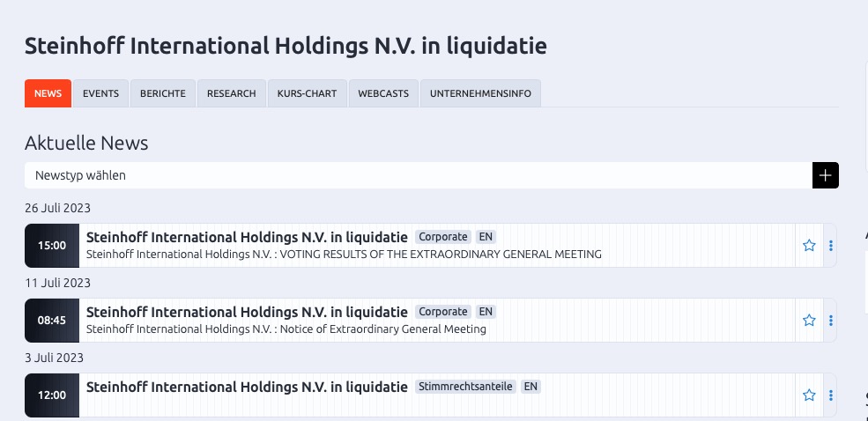Click the Corporate tag on 26 Juli news
868x421 pixels.
(442, 237)
